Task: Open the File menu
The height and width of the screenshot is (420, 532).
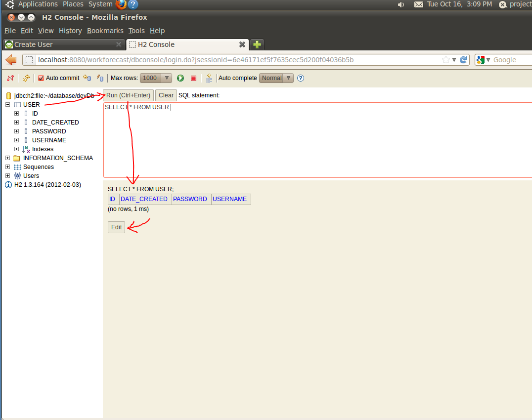Action: click(10, 31)
